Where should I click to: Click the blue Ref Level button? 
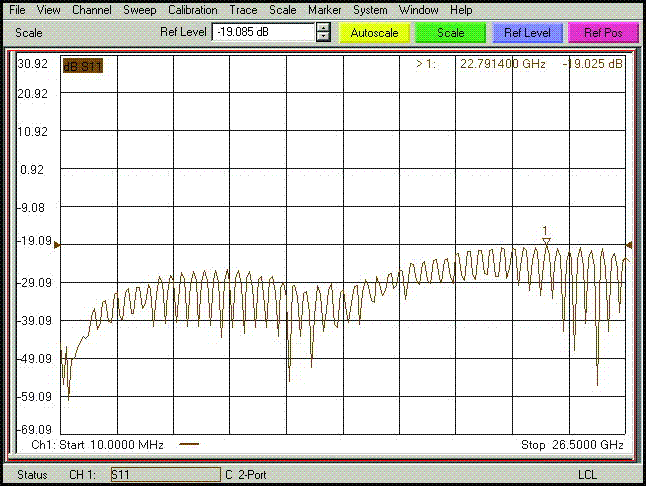tap(527, 33)
